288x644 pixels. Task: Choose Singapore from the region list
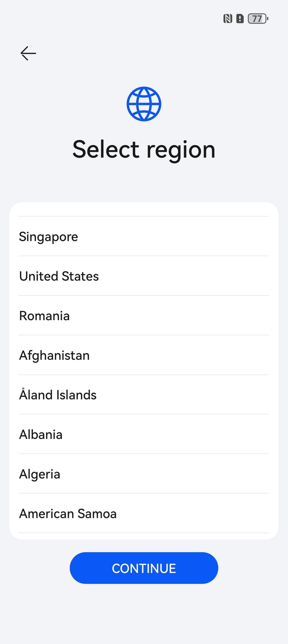[x=144, y=237]
